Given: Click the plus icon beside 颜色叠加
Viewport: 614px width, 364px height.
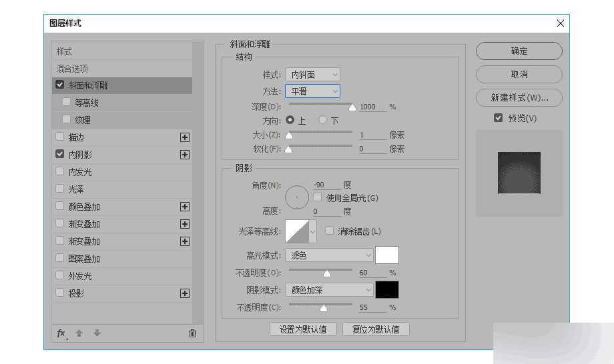Looking at the screenshot, I should (x=185, y=207).
